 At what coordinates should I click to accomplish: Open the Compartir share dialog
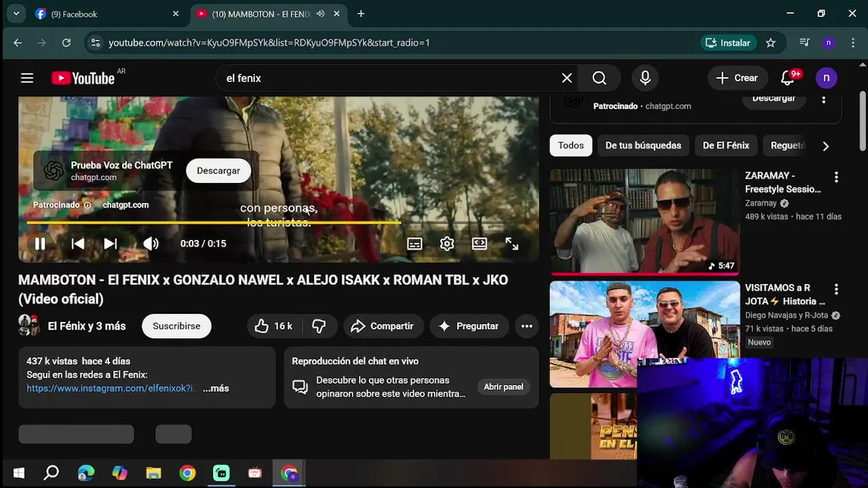(382, 326)
